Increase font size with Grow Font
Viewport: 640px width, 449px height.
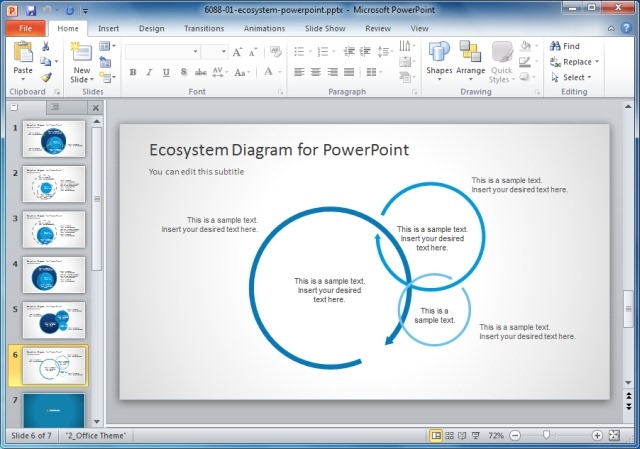coord(237,52)
